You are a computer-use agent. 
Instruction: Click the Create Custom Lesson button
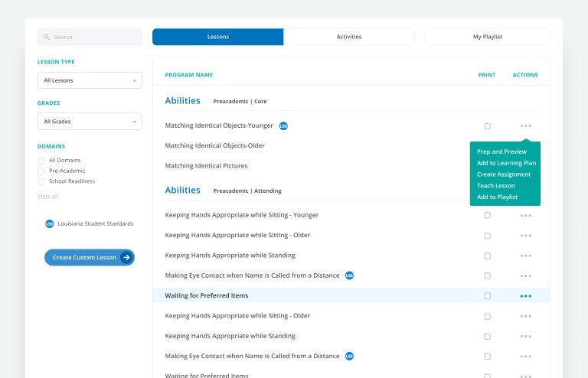tap(90, 257)
